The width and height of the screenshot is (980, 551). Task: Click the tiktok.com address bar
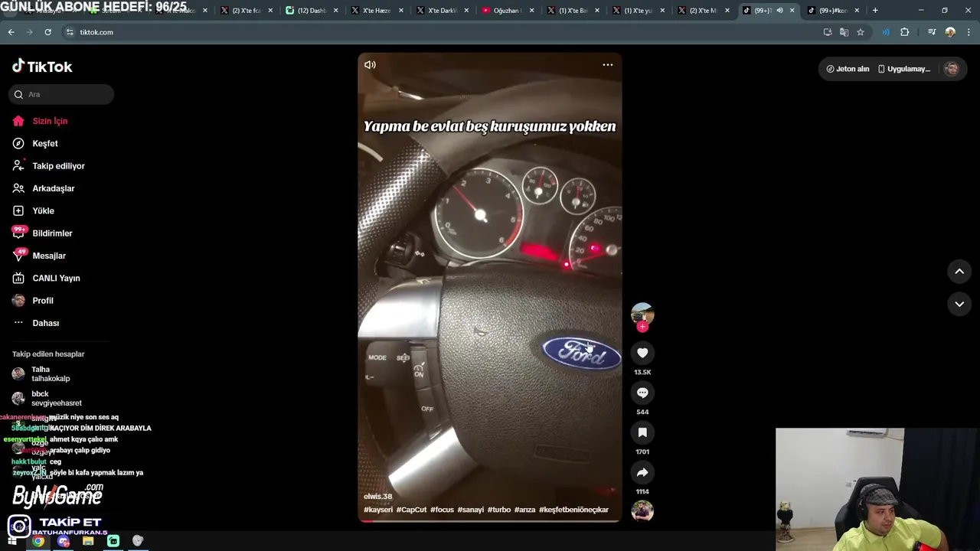coord(444,32)
